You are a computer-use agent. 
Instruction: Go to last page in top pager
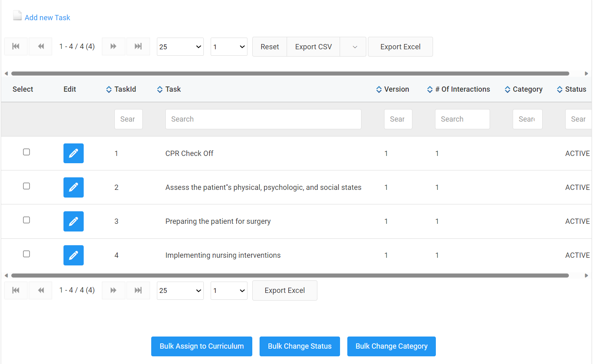pos(138,46)
